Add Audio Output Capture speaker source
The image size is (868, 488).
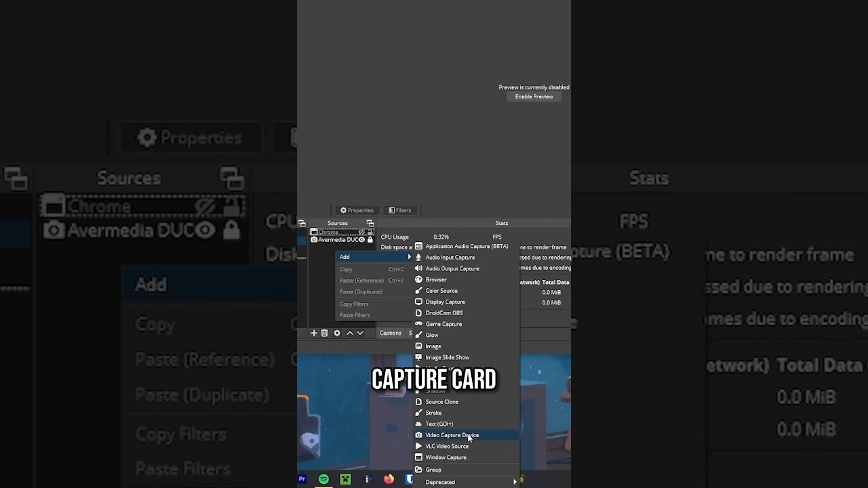click(467, 268)
